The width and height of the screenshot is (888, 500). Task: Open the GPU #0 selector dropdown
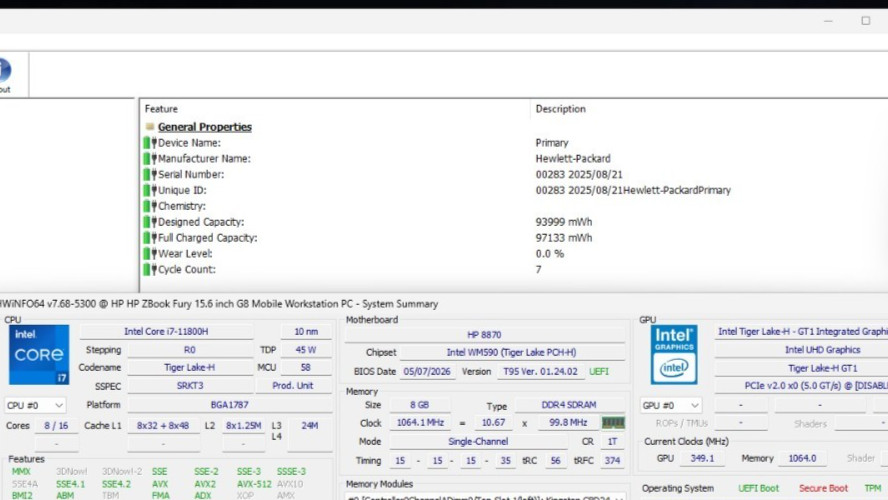pos(671,405)
